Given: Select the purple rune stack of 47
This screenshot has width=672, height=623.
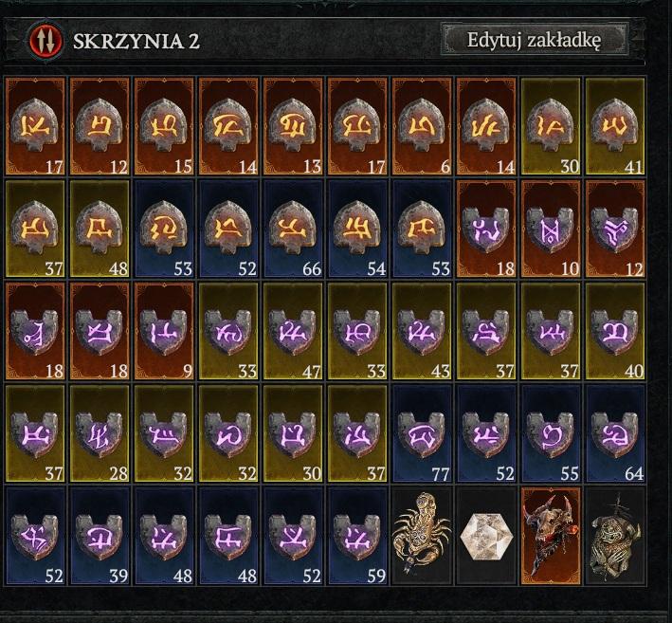Looking at the screenshot, I should 293,331.
